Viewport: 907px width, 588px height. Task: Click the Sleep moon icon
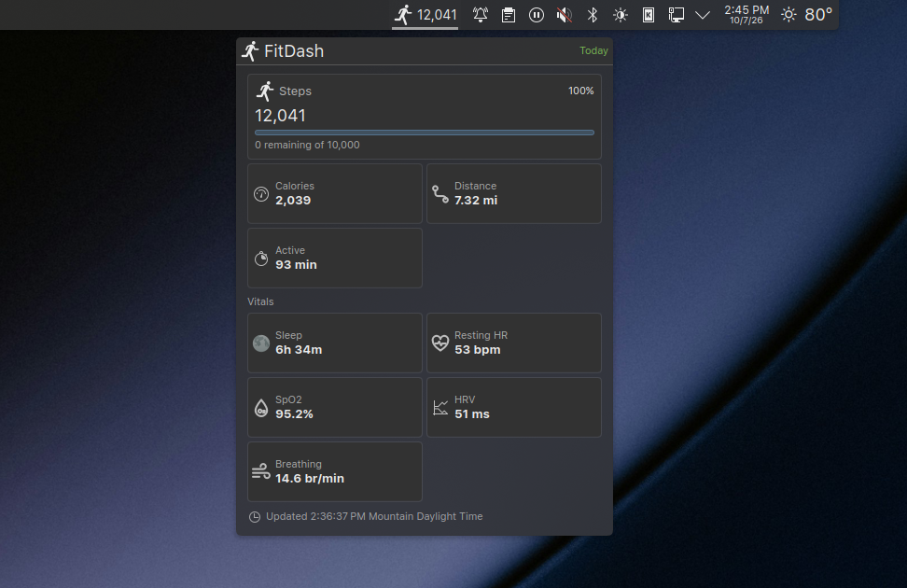[261, 343]
